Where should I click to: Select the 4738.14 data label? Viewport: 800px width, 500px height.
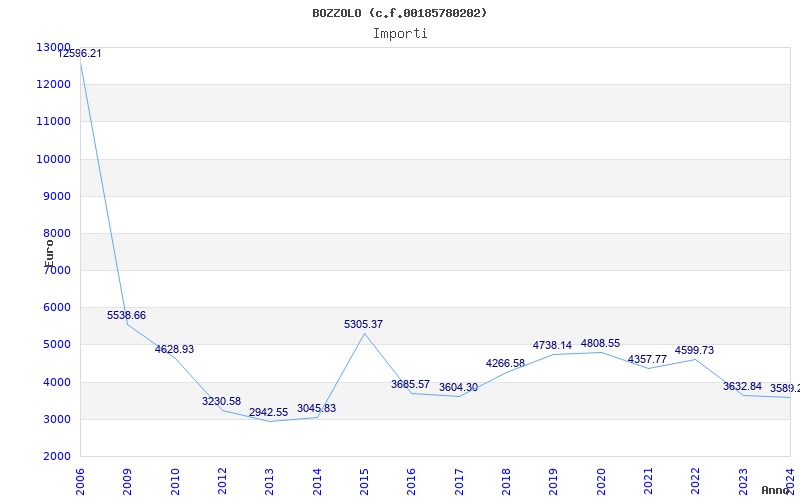[553, 346]
